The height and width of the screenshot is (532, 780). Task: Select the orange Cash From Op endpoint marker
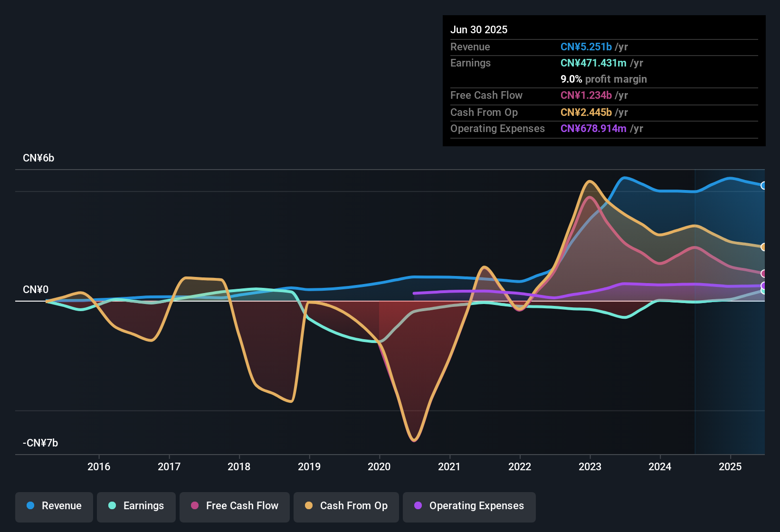tap(763, 247)
